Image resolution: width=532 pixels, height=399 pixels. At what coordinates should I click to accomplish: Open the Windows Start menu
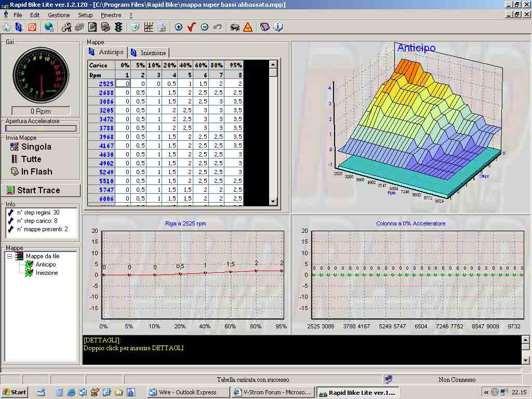point(14,392)
